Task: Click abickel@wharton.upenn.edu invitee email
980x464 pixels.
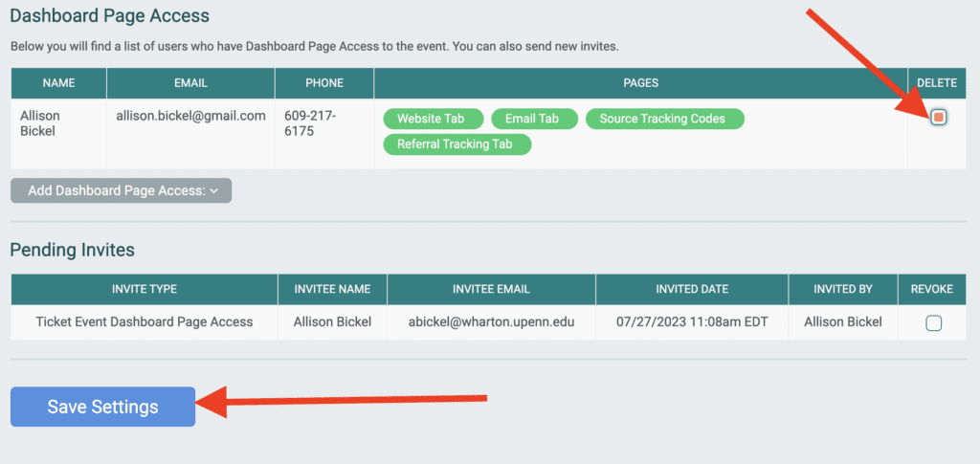Action: pos(491,322)
